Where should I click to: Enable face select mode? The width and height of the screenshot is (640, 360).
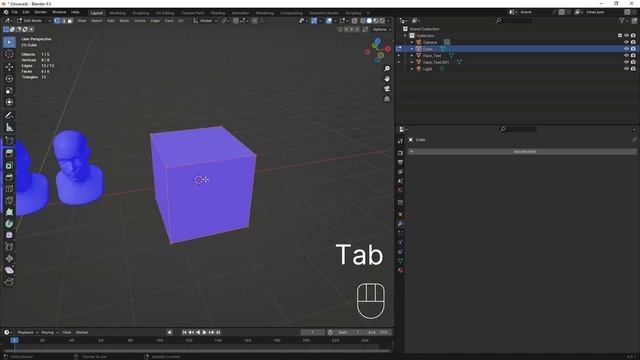(69, 20)
